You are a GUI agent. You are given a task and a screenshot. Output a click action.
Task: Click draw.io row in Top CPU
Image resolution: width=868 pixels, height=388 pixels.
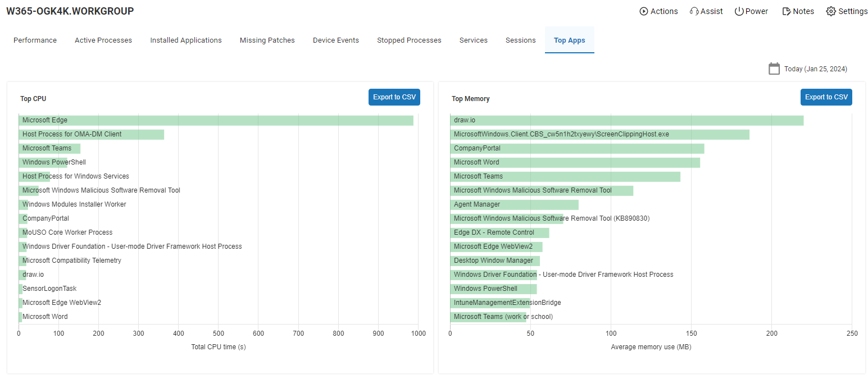(x=33, y=275)
